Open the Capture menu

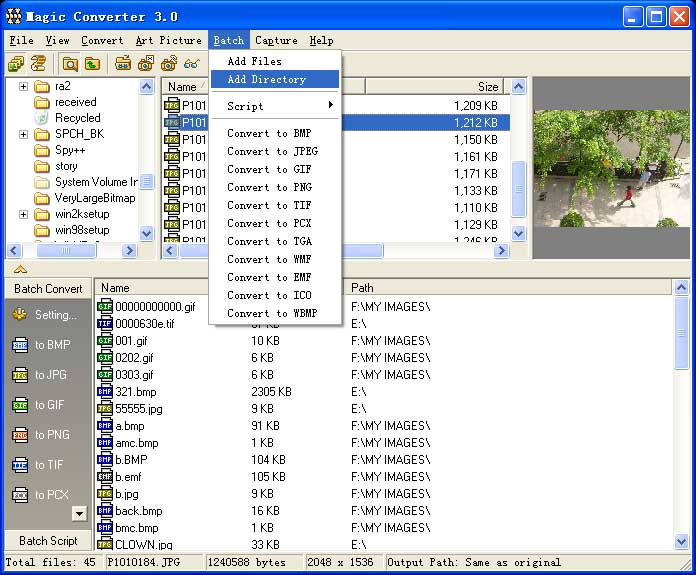click(x=276, y=40)
